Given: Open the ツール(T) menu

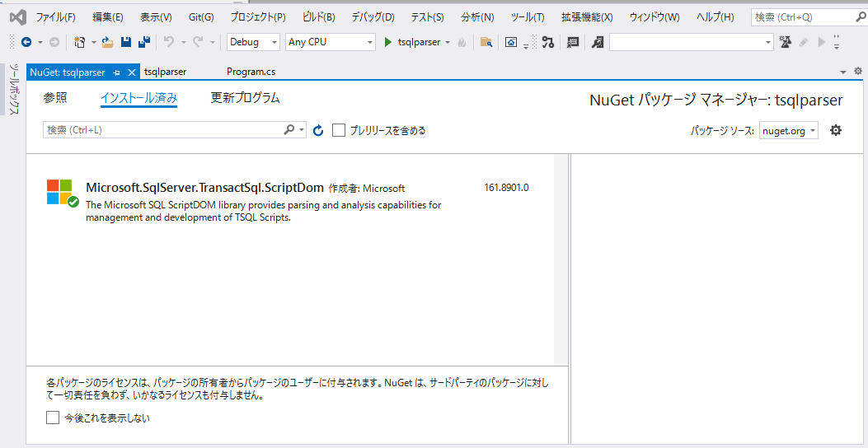Looking at the screenshot, I should (528, 17).
